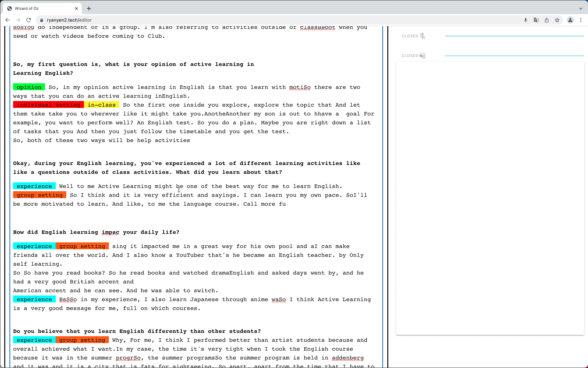Image resolution: width=588 pixels, height=368 pixels.
Task: Select the Wizard of Oz tab
Action: (x=43, y=9)
